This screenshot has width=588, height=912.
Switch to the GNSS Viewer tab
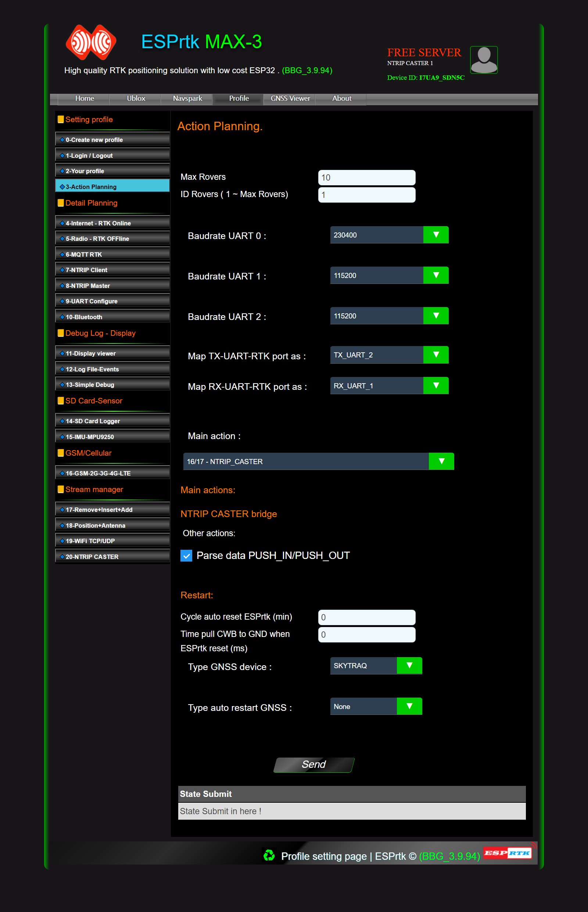coord(290,99)
